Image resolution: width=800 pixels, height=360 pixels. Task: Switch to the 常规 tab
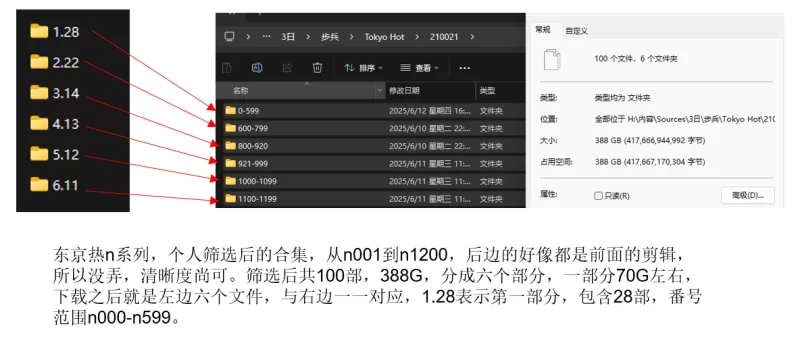point(543,30)
